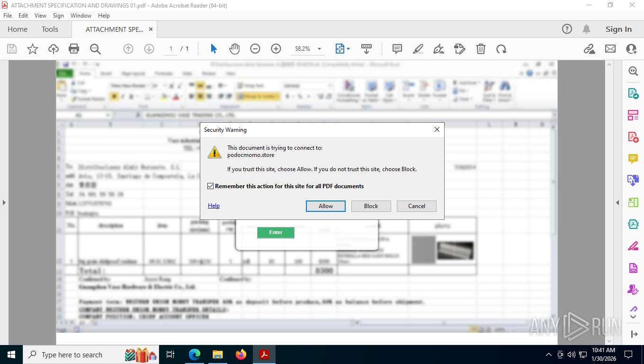Viewport: 644px width, 364px height.
Task: Open Task View on the taskbar
Action: coord(171,355)
